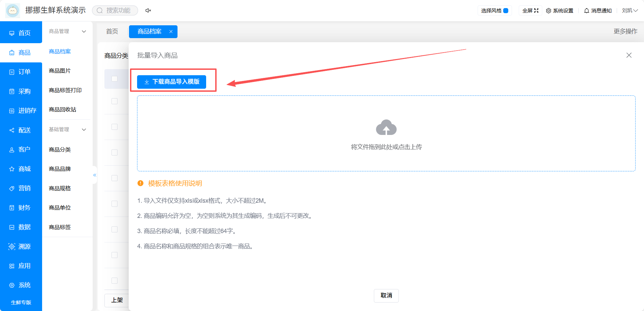The width and height of the screenshot is (644, 311).
Task: Open 商品规格 submenu item
Action: pyautogui.click(x=60, y=189)
